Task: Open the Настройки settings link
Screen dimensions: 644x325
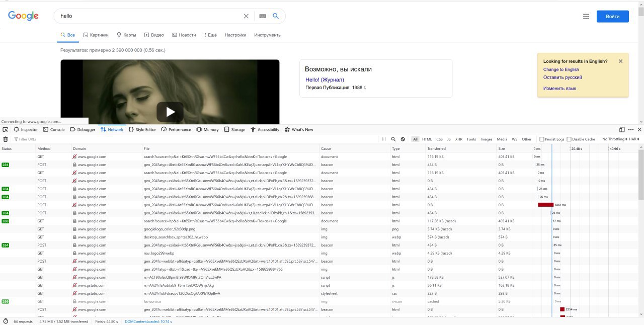Action: point(235,35)
